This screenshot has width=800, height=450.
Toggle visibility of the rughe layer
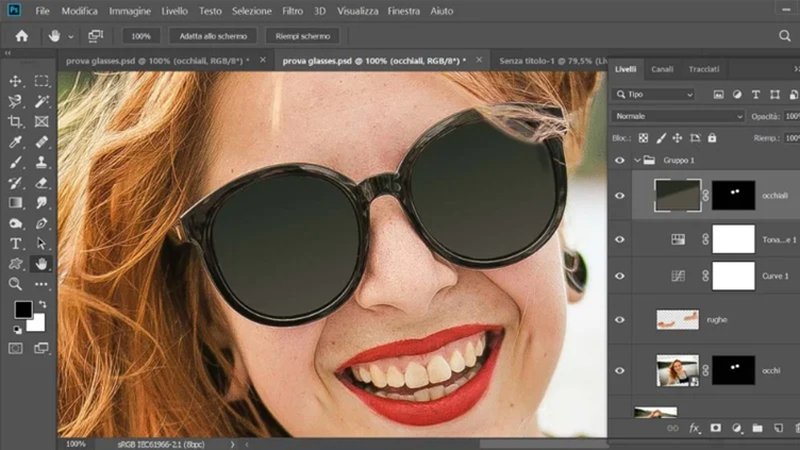pos(619,320)
